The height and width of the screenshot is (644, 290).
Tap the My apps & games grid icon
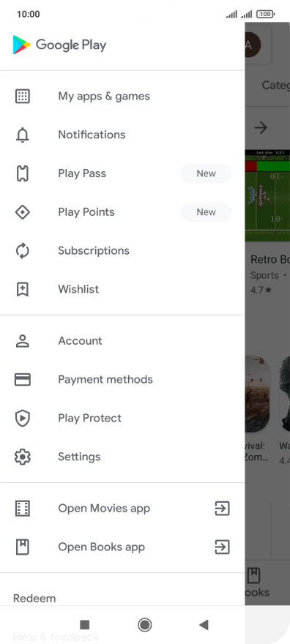23,96
